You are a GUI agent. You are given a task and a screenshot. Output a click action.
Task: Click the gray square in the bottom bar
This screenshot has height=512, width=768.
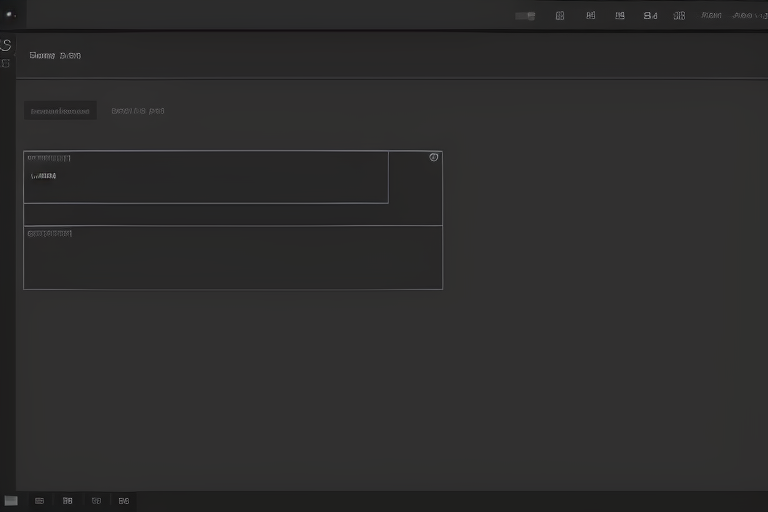[x=11, y=500]
